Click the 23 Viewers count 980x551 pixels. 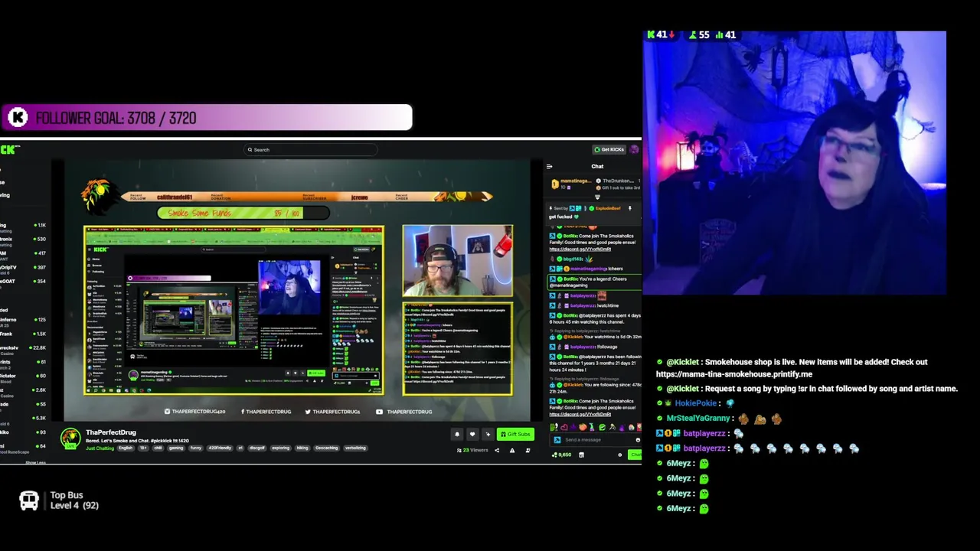(473, 450)
